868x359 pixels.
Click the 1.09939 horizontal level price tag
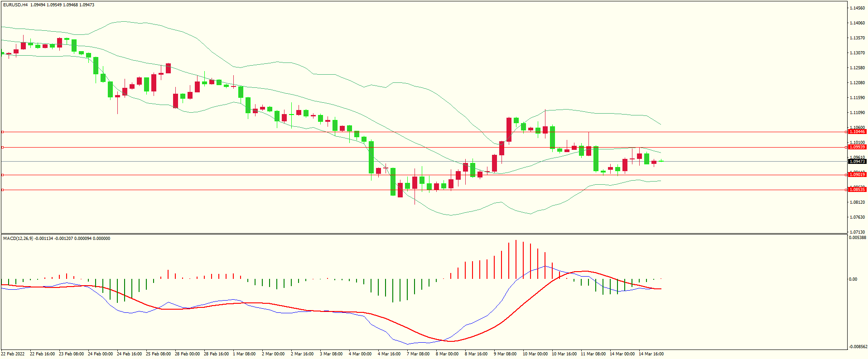[857, 147]
